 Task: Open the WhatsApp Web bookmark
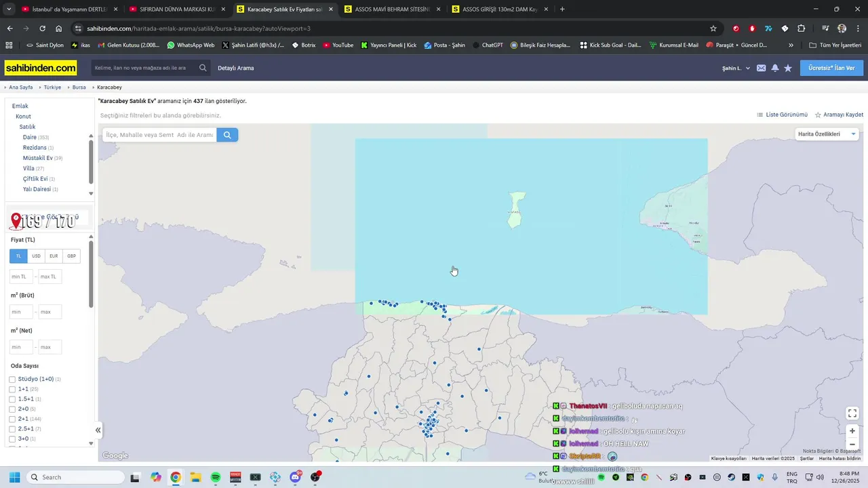click(191, 45)
